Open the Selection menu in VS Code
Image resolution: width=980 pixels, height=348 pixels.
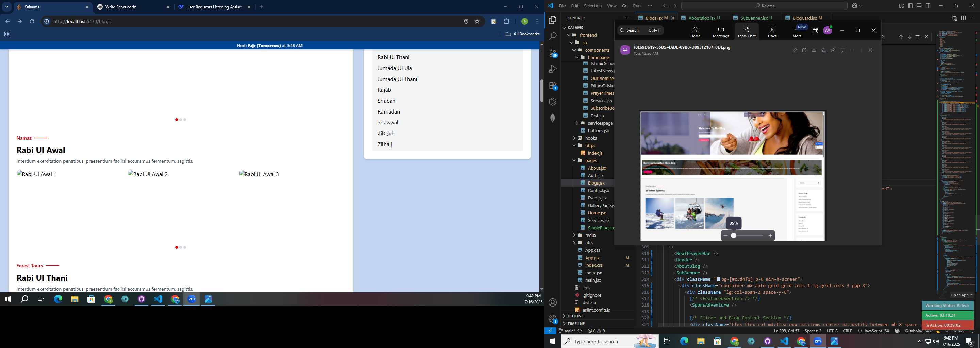(x=593, y=6)
